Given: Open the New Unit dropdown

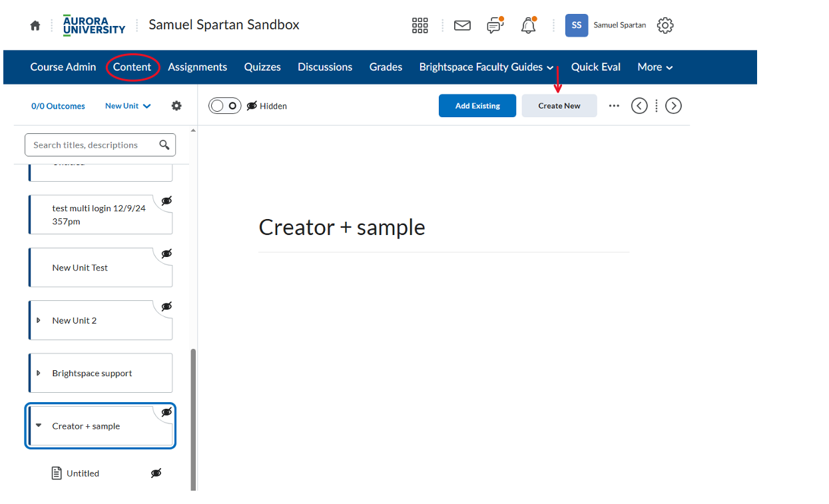Looking at the screenshot, I should tap(128, 106).
